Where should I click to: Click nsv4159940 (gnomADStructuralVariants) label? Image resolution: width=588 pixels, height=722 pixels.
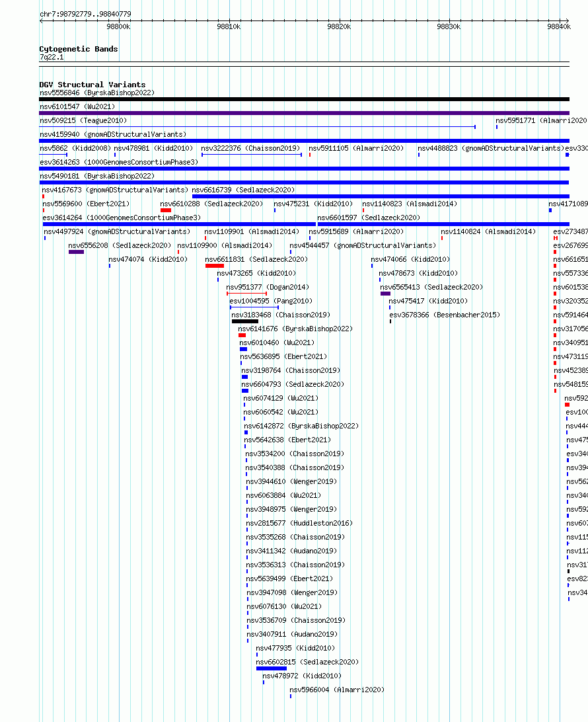tap(113, 134)
